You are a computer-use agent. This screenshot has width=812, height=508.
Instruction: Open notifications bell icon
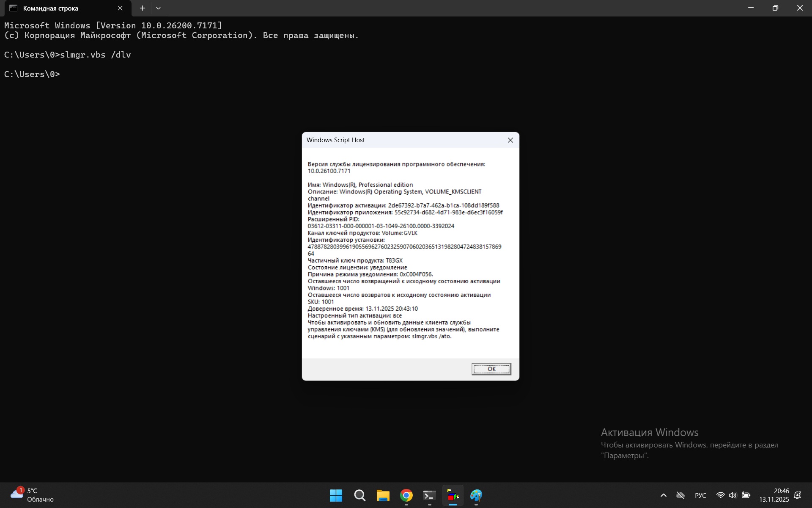point(798,495)
